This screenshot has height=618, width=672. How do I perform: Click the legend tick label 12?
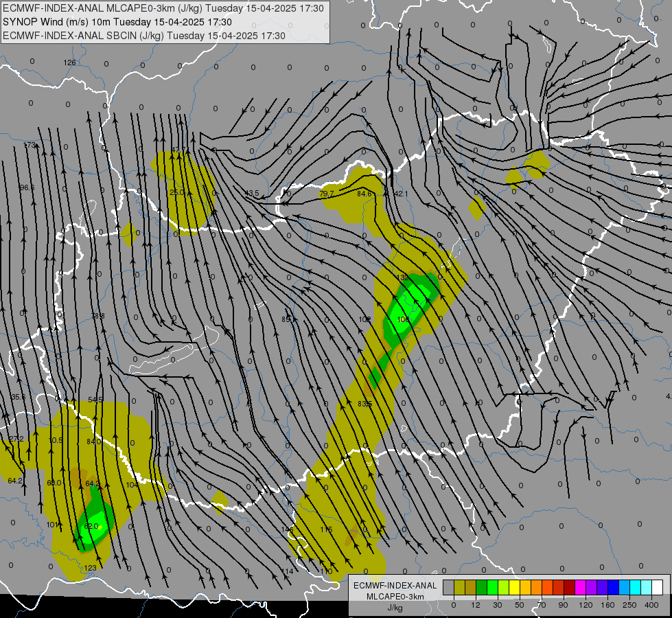(476, 605)
